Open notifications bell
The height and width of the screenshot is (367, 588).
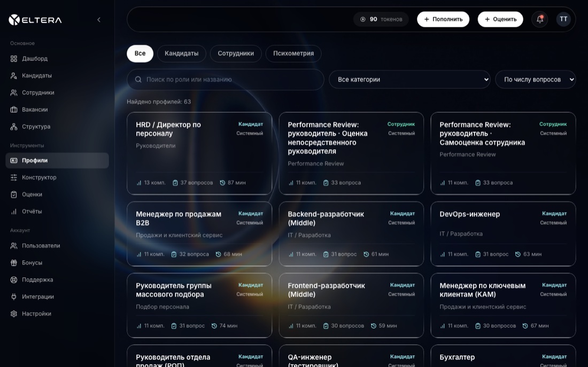click(x=540, y=19)
